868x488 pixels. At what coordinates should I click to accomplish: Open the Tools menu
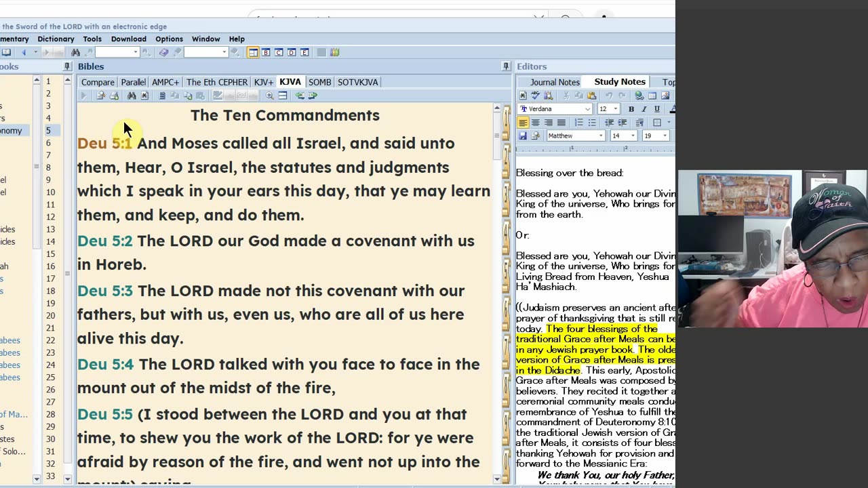click(x=92, y=39)
